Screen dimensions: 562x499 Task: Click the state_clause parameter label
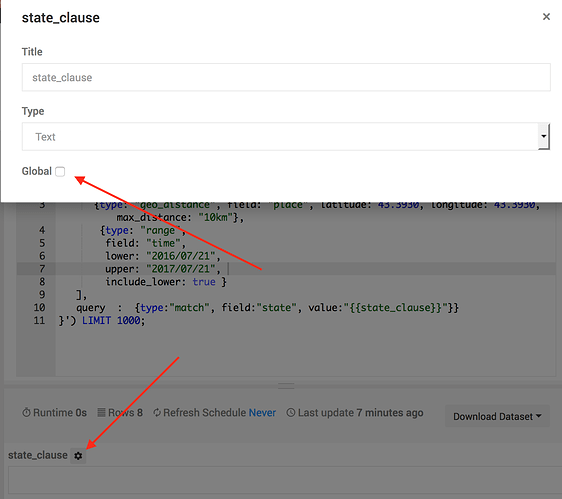tap(38, 455)
